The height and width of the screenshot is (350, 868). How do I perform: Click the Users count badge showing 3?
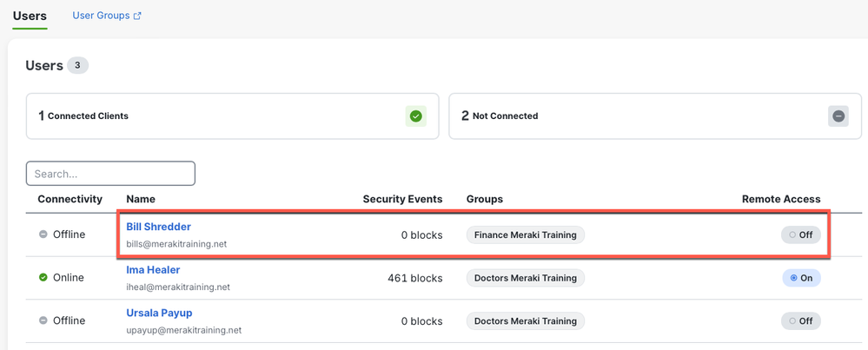(77, 65)
